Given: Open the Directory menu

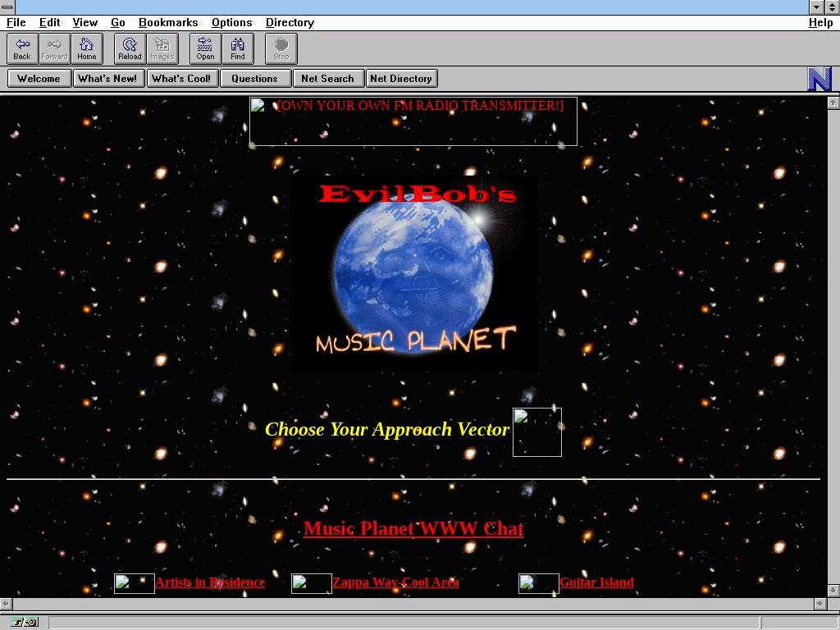Looking at the screenshot, I should 290,23.
